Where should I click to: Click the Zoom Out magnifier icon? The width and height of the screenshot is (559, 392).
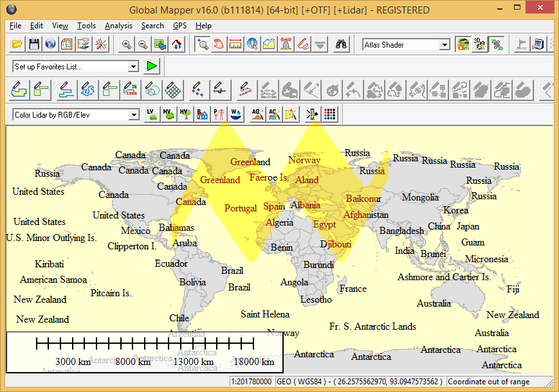(143, 44)
